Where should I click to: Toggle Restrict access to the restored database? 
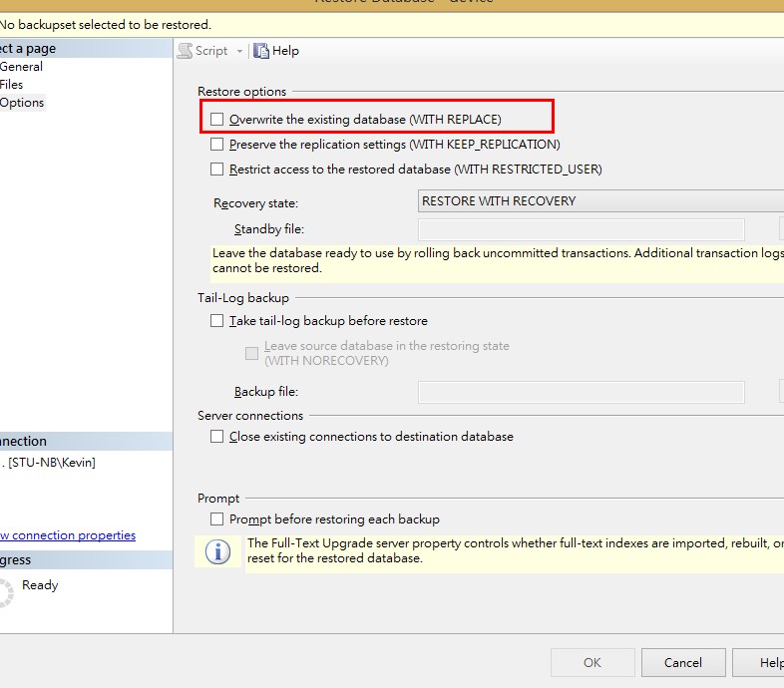tap(217, 170)
